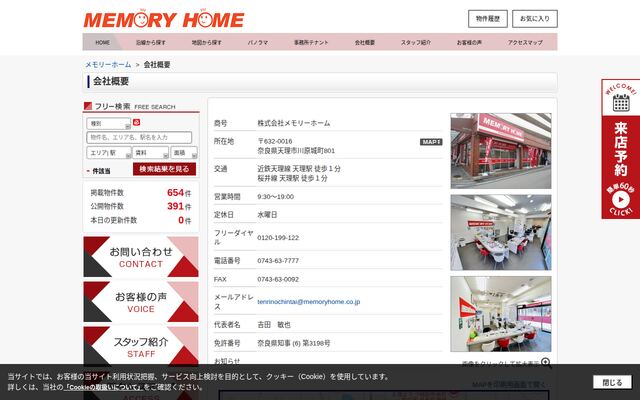Click calendar icon on WELCOME banner
640x400 pixels.
click(621, 103)
